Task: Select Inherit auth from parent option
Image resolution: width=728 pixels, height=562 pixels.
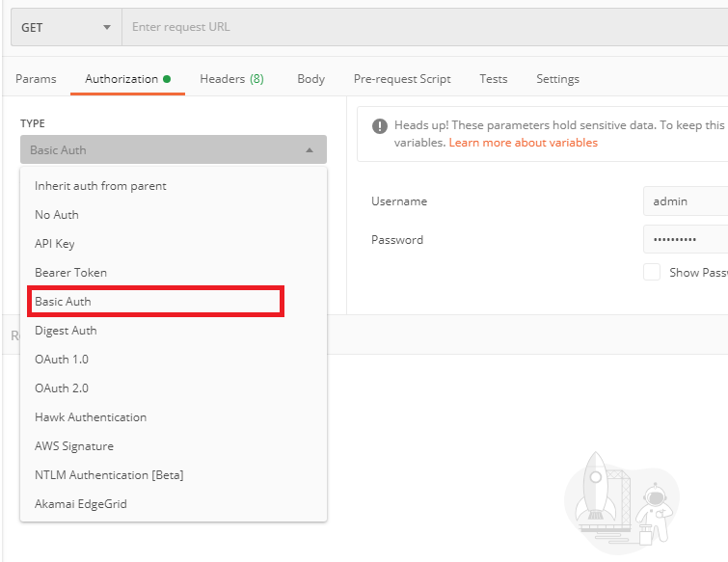Action: point(100,186)
